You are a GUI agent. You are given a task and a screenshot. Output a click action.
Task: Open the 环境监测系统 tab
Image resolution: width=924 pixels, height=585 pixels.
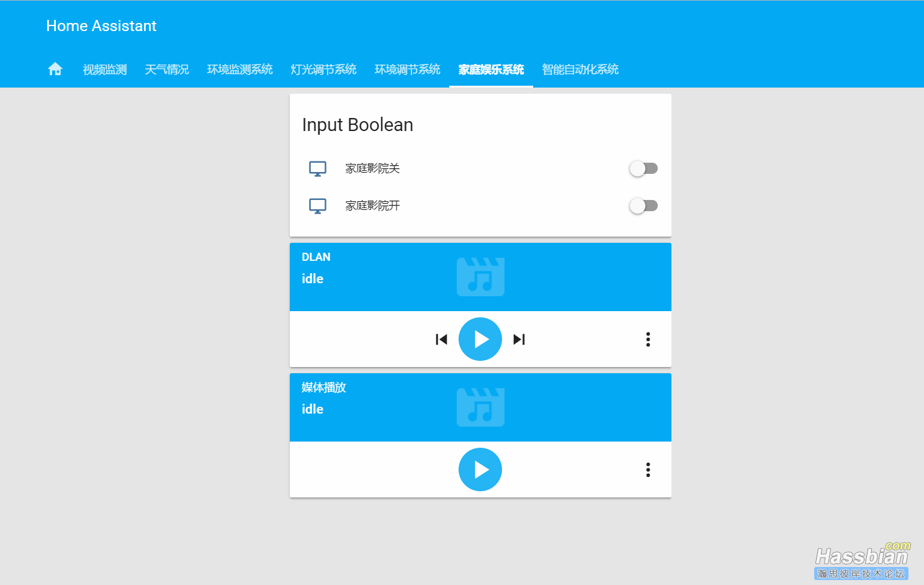(x=240, y=70)
